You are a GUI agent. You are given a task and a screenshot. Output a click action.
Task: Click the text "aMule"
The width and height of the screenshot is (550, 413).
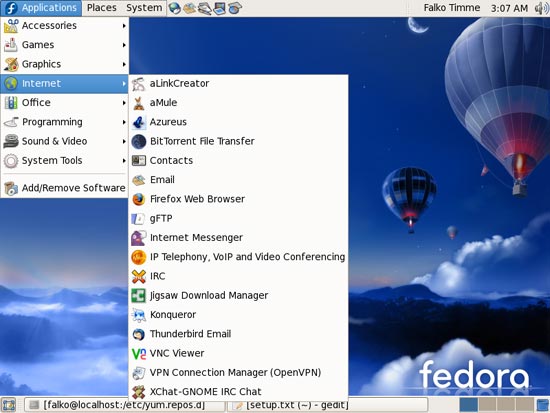pyautogui.click(x=163, y=103)
